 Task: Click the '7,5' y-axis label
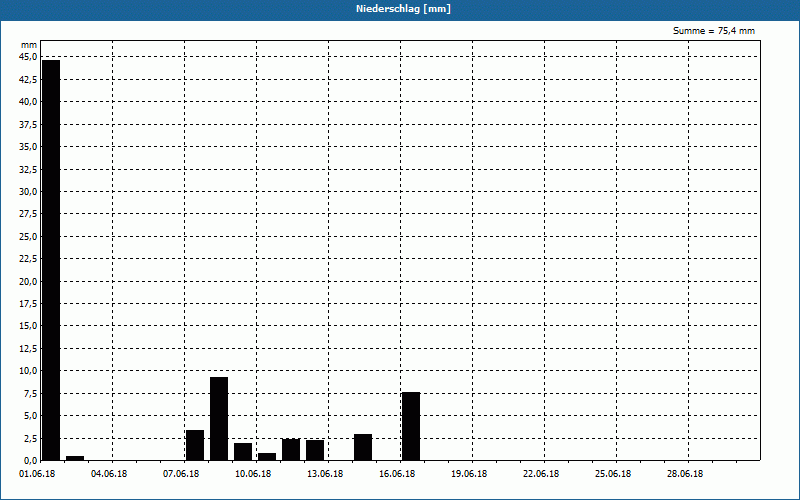tap(30, 393)
